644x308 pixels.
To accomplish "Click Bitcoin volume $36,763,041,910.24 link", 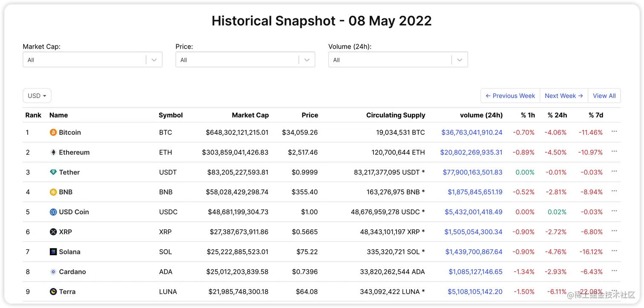I will (x=472, y=132).
